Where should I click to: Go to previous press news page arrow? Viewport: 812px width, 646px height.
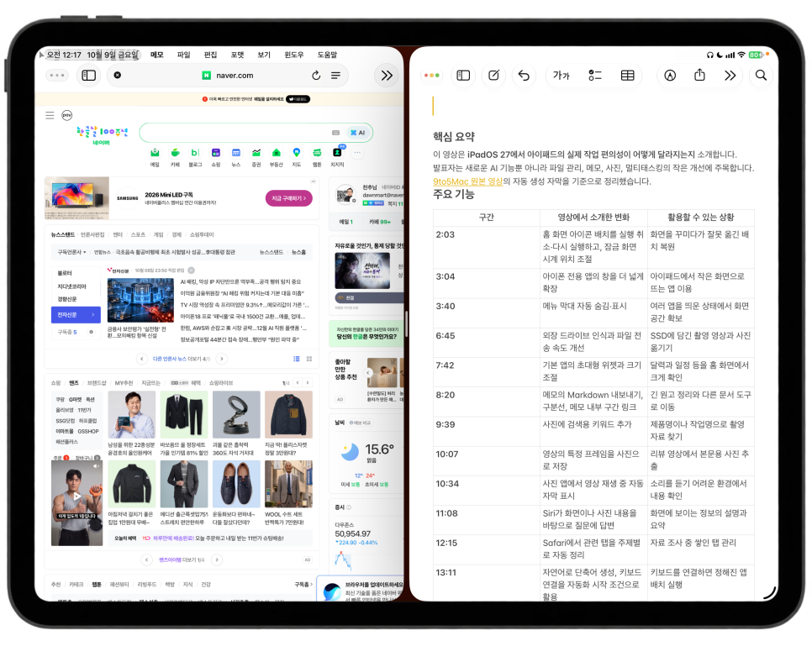(142, 359)
